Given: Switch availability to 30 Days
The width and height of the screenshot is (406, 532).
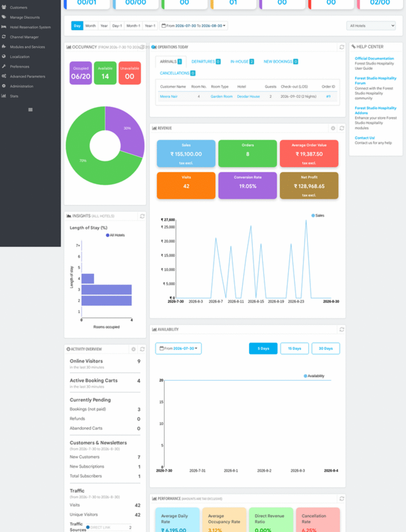Looking at the screenshot, I should point(325,348).
